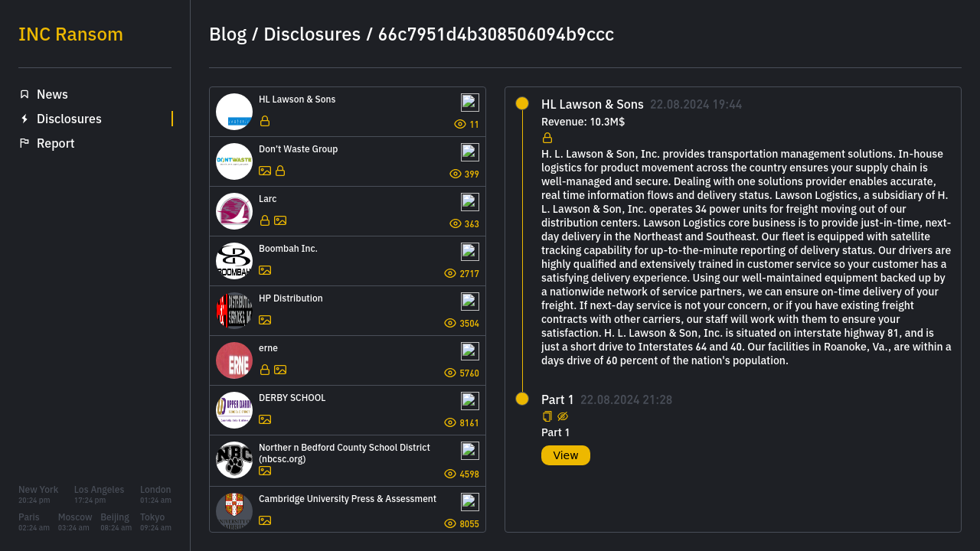This screenshot has width=980, height=551.
Task: Select the Don't Waste Group entry
Action: (298, 149)
